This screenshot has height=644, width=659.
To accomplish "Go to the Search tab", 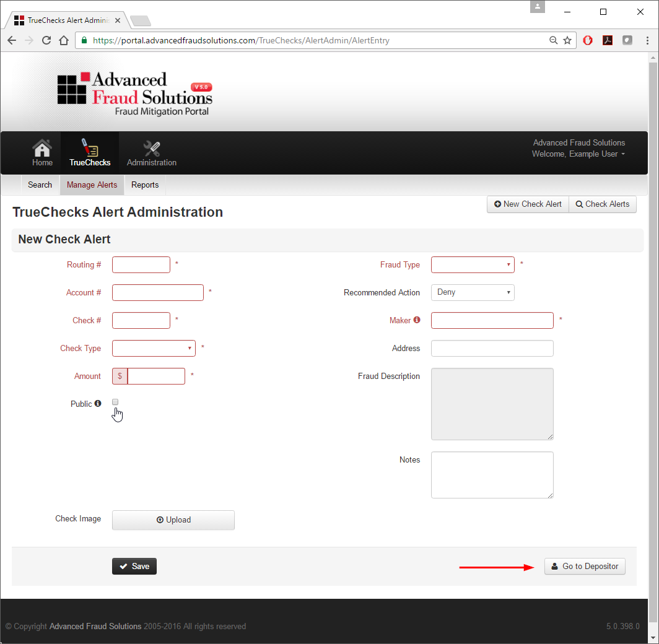I will tap(40, 185).
